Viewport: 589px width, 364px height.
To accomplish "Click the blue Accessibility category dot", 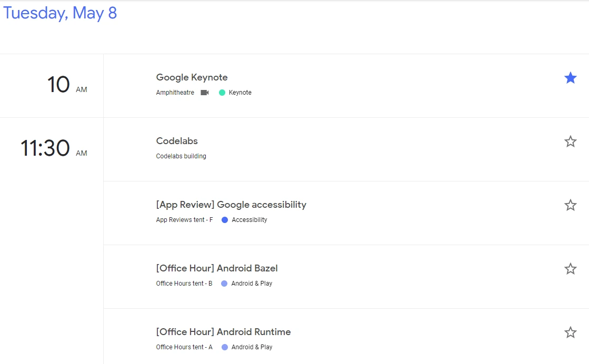I will pyautogui.click(x=225, y=220).
